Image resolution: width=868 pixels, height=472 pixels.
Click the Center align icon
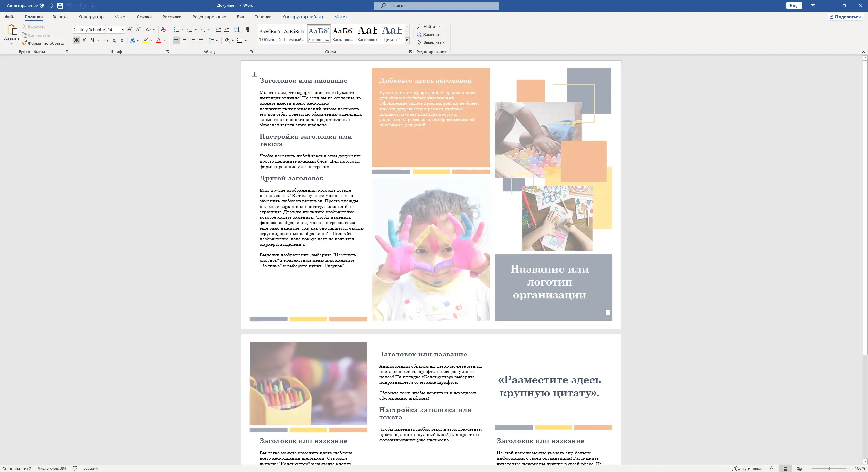click(185, 40)
